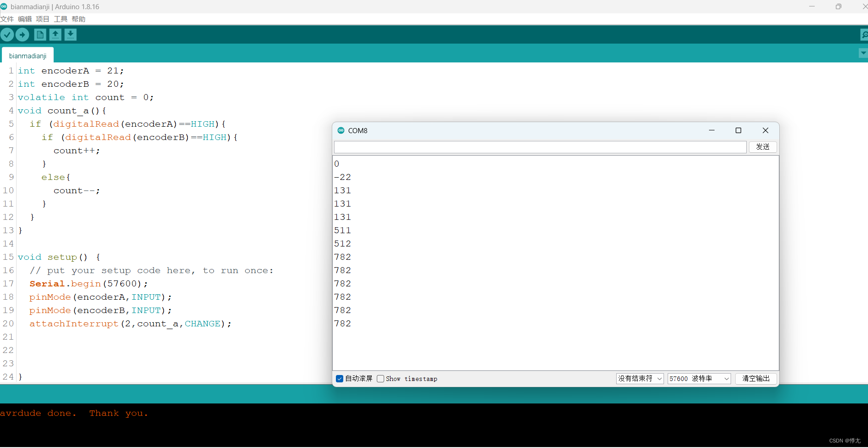Open the 工具 menu

coord(61,19)
